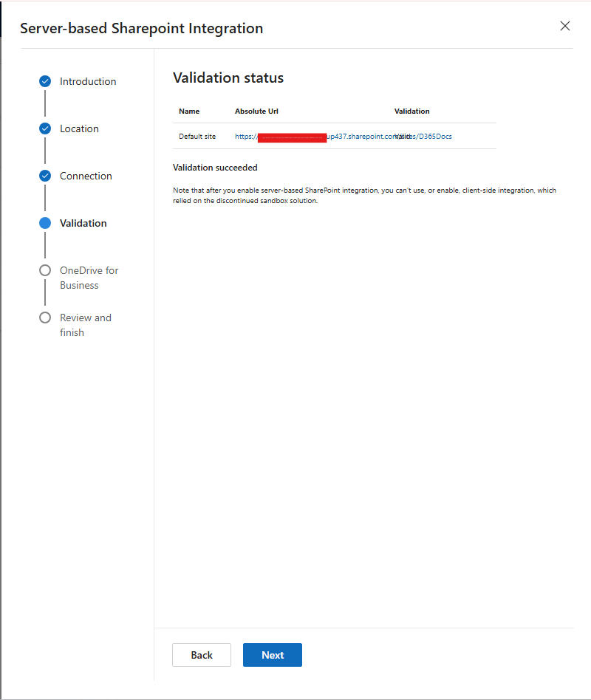591x700 pixels.
Task: Click the Introduction step checkmark icon
Action: [45, 81]
